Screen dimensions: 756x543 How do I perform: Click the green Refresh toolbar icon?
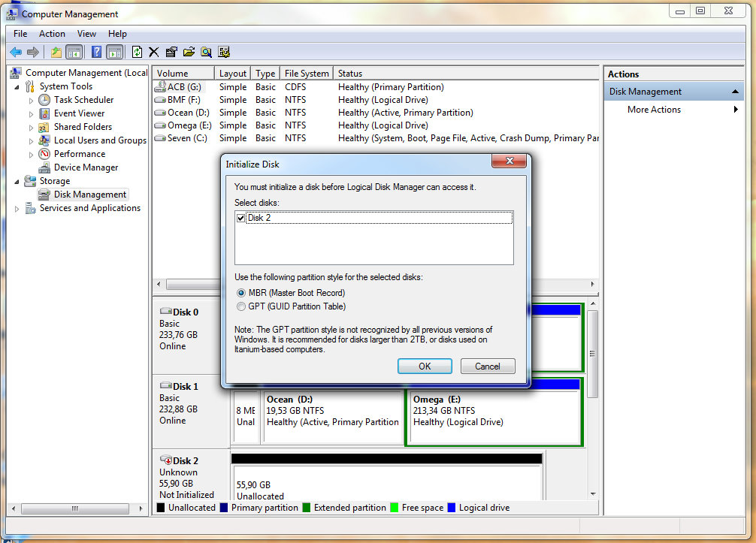(137, 52)
